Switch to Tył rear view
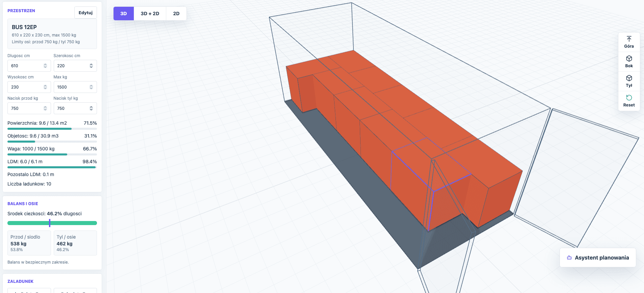 (629, 81)
